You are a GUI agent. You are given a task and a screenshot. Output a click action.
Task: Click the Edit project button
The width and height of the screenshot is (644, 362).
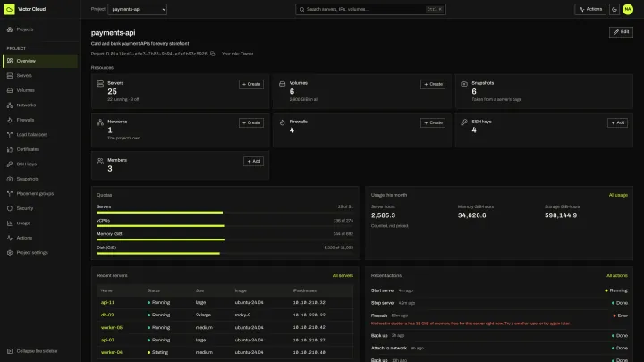(621, 32)
